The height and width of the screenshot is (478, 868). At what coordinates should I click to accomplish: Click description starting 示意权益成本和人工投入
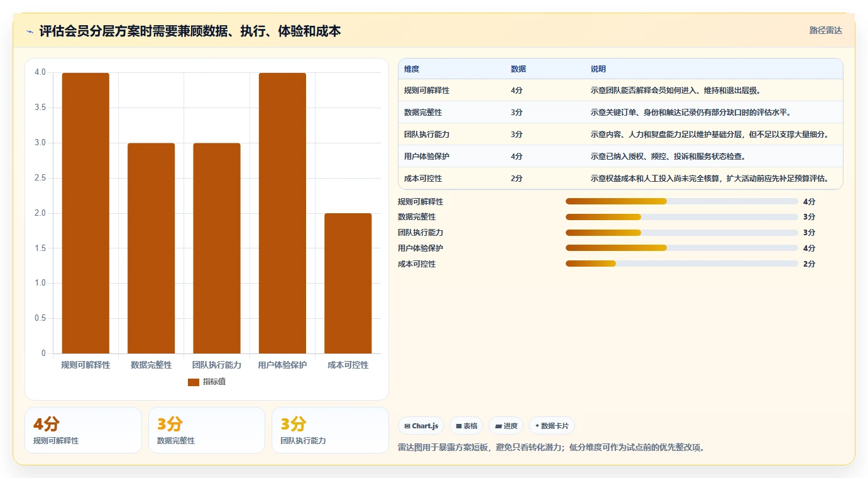[710, 179]
